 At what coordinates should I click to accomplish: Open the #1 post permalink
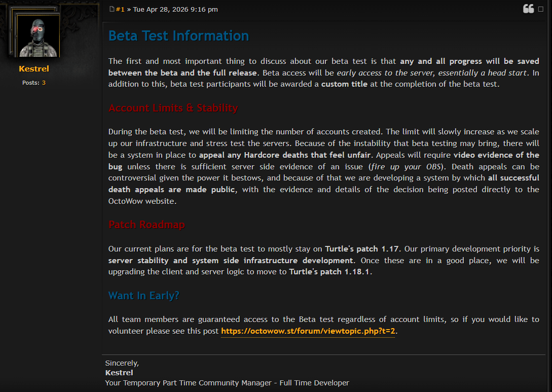(120, 10)
